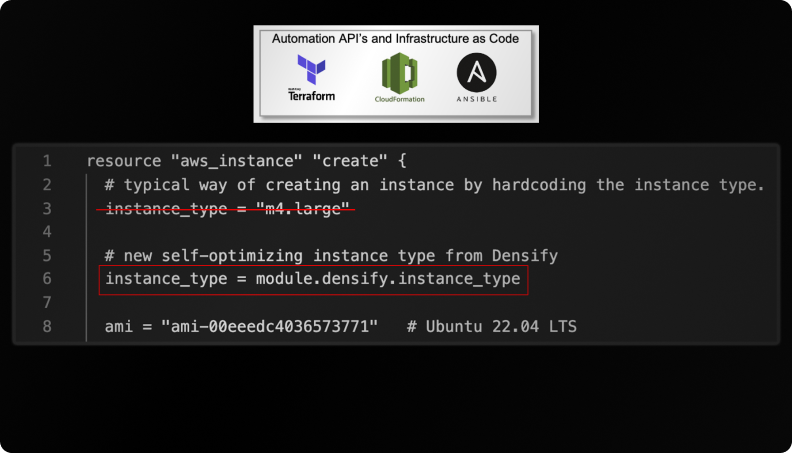792x453 pixels.
Task: Click the CloudFormation logo icon
Action: click(399, 73)
